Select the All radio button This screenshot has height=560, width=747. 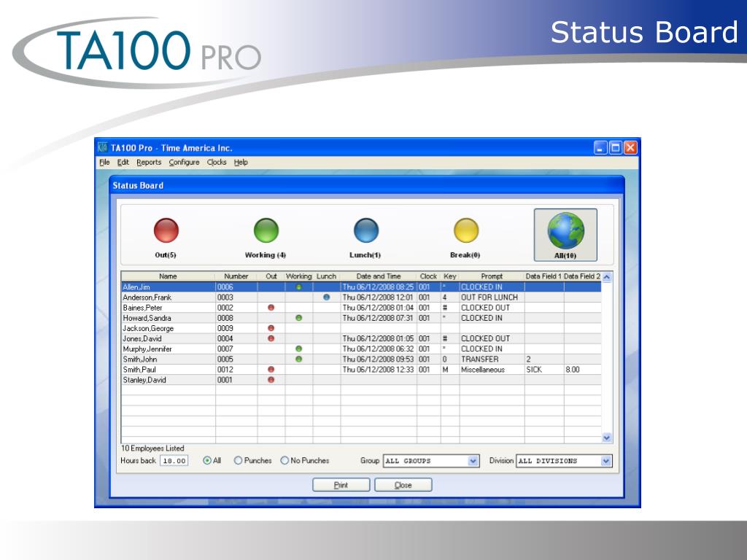(206, 461)
